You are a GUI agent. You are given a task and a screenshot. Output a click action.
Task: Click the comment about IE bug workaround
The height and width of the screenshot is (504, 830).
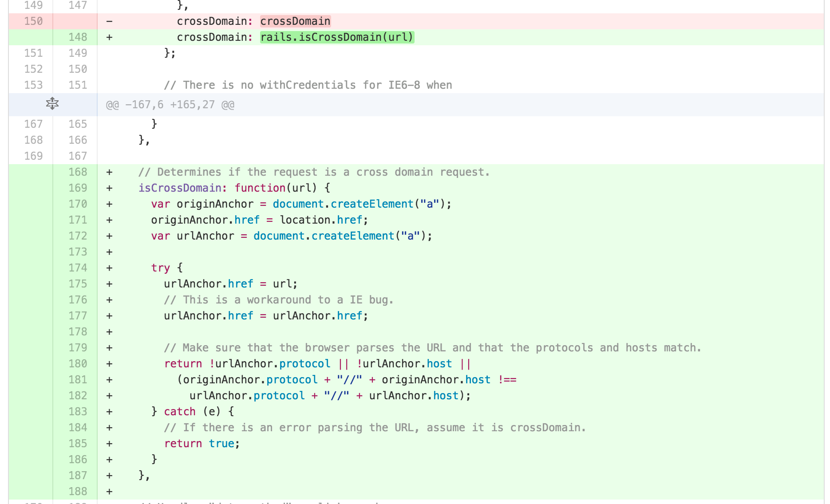(x=278, y=300)
